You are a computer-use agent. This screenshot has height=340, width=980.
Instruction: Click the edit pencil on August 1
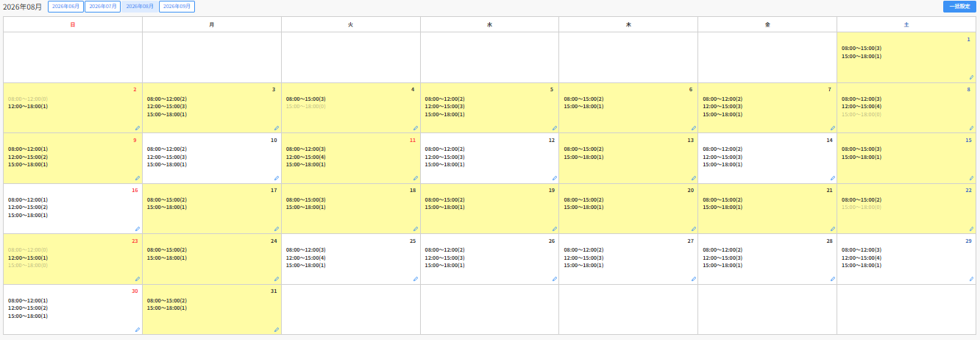point(971,77)
